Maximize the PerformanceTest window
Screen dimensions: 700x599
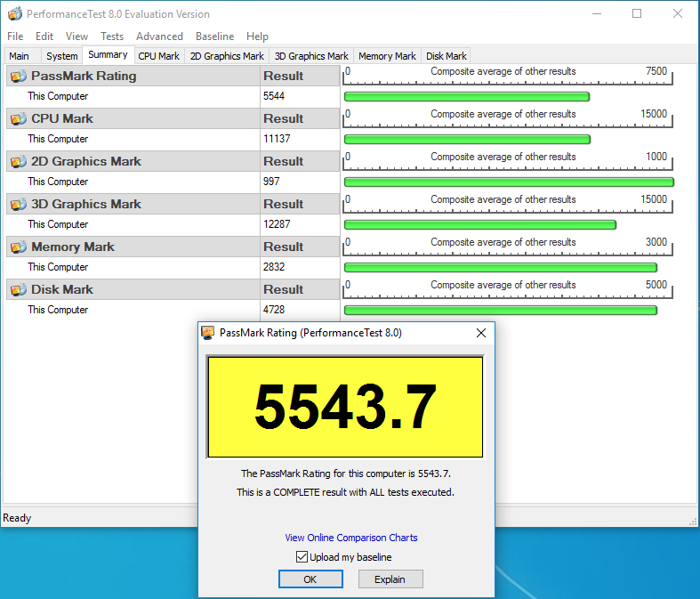click(637, 14)
